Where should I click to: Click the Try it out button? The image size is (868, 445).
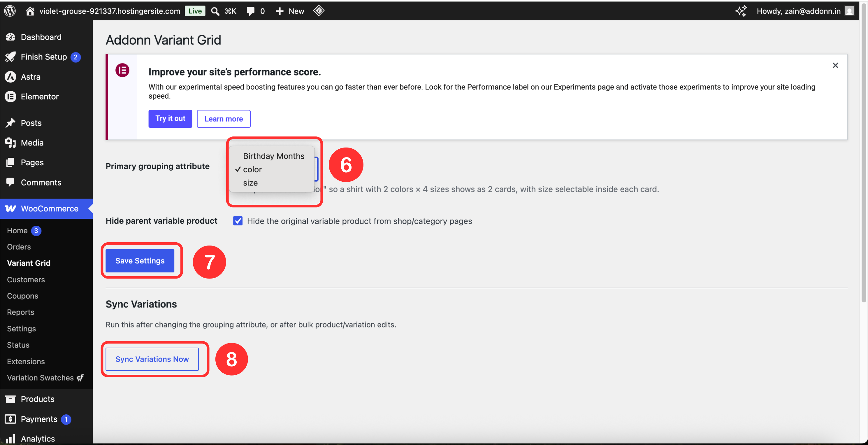tap(170, 119)
